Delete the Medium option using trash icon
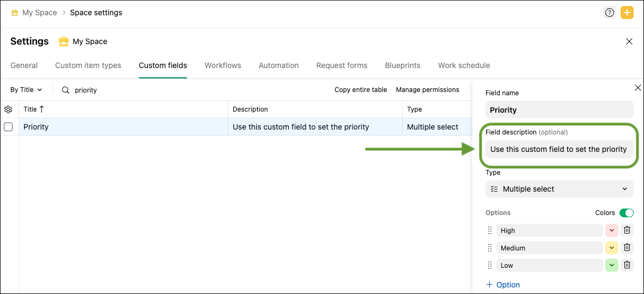This screenshot has width=644, height=294. (627, 248)
